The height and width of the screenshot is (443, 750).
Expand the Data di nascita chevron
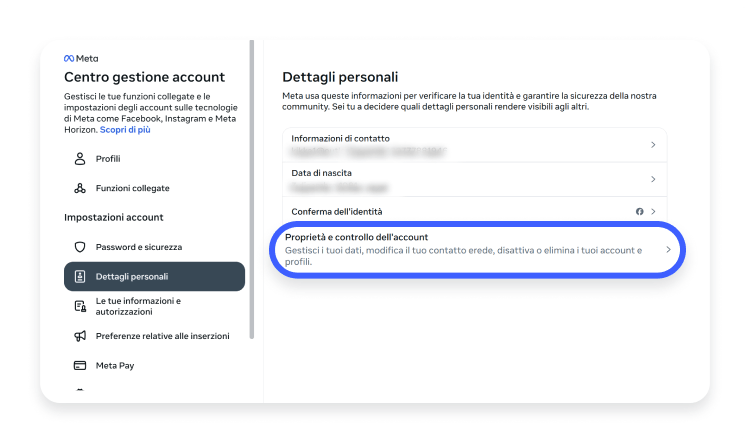pyautogui.click(x=653, y=179)
